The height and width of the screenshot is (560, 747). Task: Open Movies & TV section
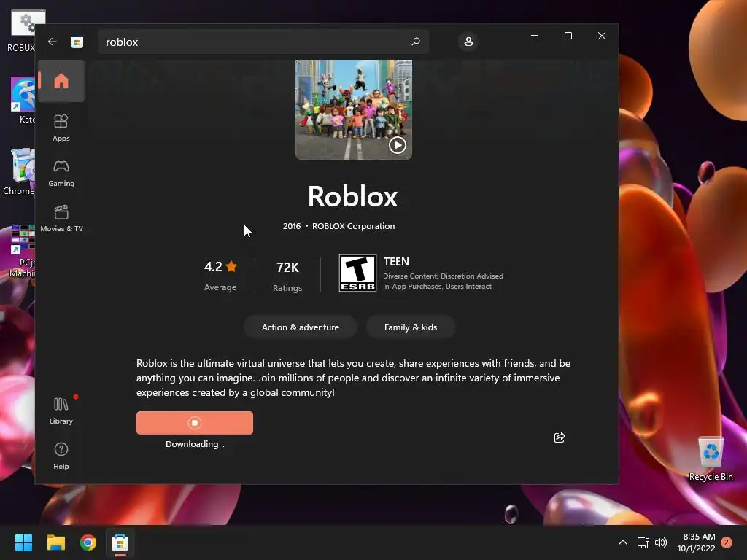(x=61, y=219)
